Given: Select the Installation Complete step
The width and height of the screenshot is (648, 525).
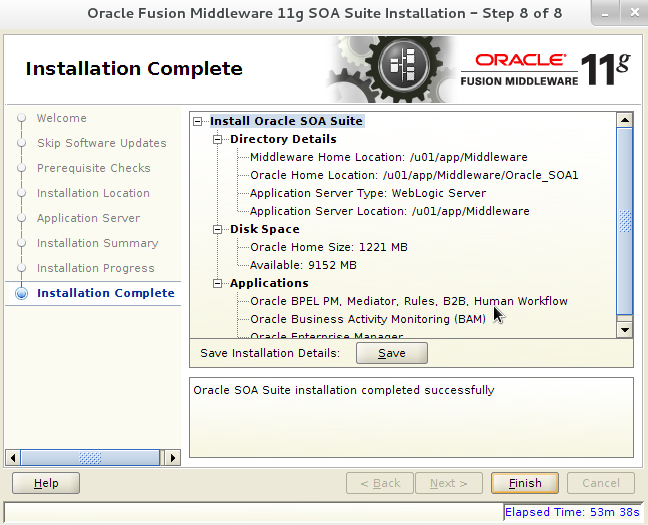Looking at the screenshot, I should point(106,293).
